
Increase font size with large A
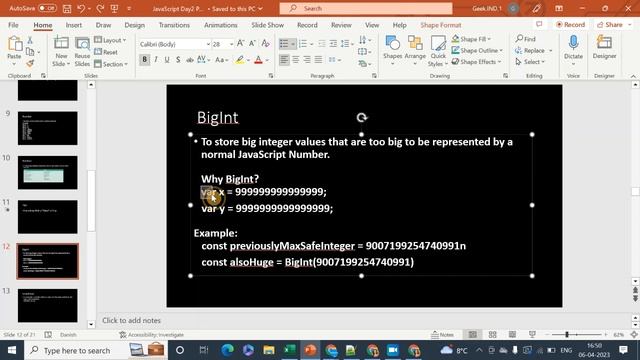(x=240, y=43)
